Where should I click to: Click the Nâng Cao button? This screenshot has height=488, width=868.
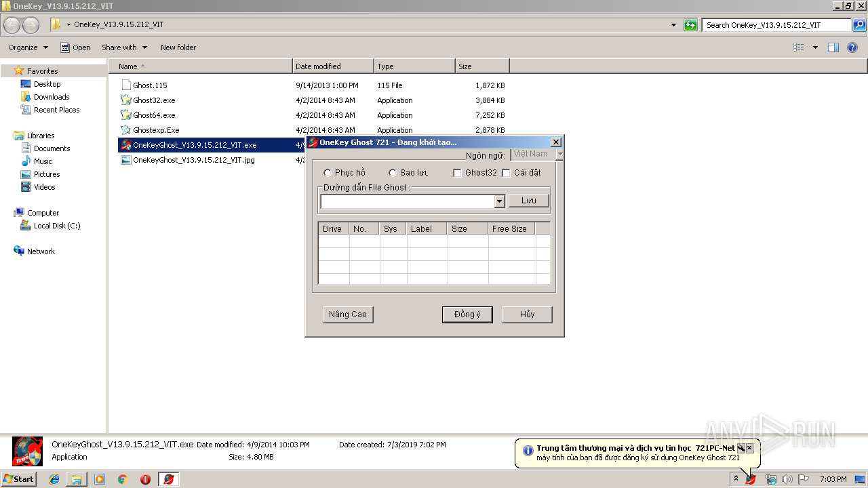point(348,314)
